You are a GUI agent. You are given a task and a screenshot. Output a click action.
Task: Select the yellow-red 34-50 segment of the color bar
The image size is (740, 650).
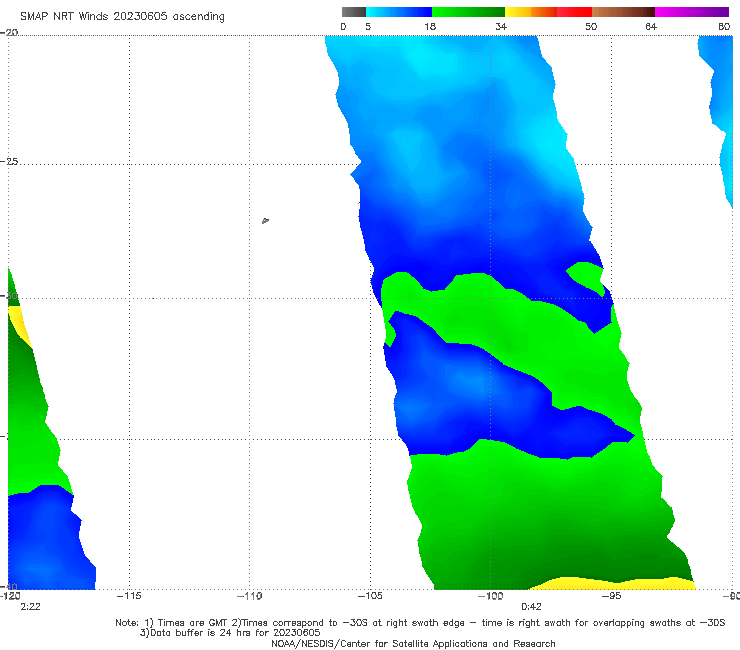coord(548,12)
